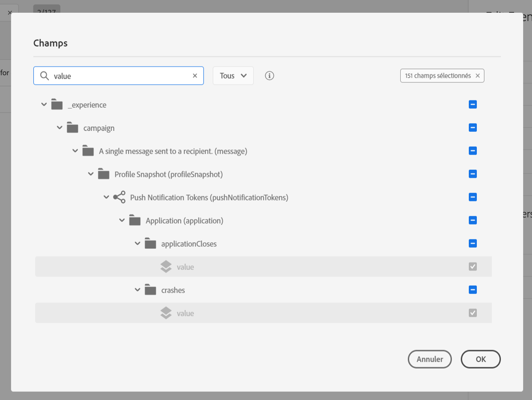
Task: Click the applicationCloses value field icon
Action: (x=166, y=267)
